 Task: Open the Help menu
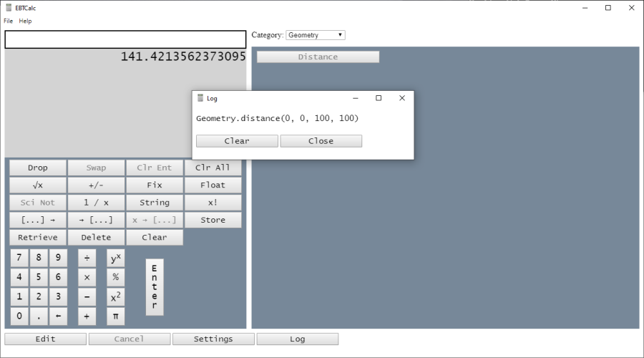coord(26,21)
